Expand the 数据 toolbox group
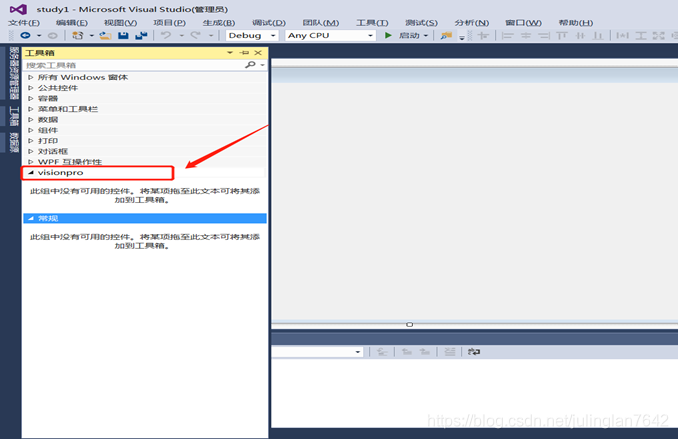Screen dimensions: 678x439 [x=31, y=119]
